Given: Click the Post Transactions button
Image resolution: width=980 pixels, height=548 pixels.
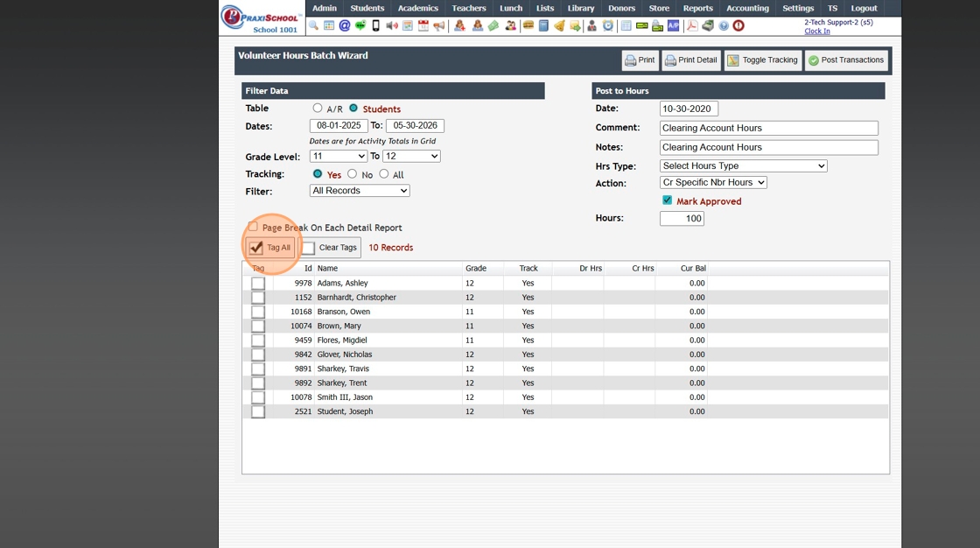Looking at the screenshot, I should pos(846,60).
